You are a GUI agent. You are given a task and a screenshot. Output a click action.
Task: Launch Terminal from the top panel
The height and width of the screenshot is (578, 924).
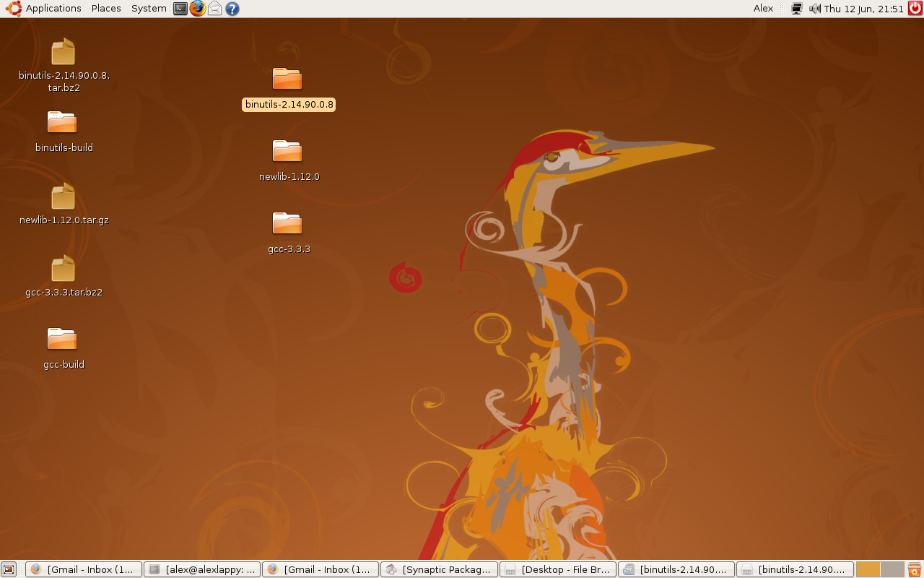coord(180,9)
